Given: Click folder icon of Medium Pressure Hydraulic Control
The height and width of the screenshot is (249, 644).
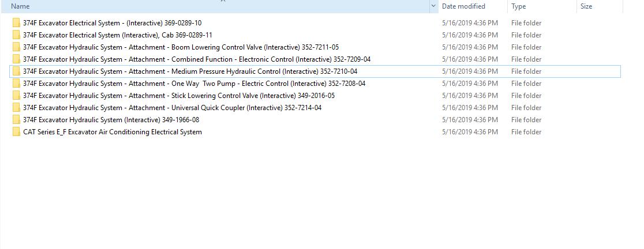Looking at the screenshot, I should tap(16, 71).
